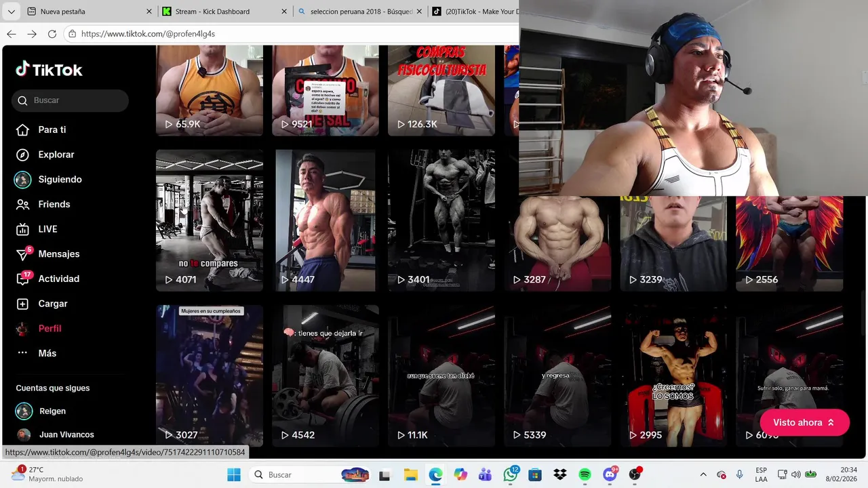Screen dimensions: 868x488
Task: Click the TikTok Buscar search field
Action: click(x=70, y=100)
